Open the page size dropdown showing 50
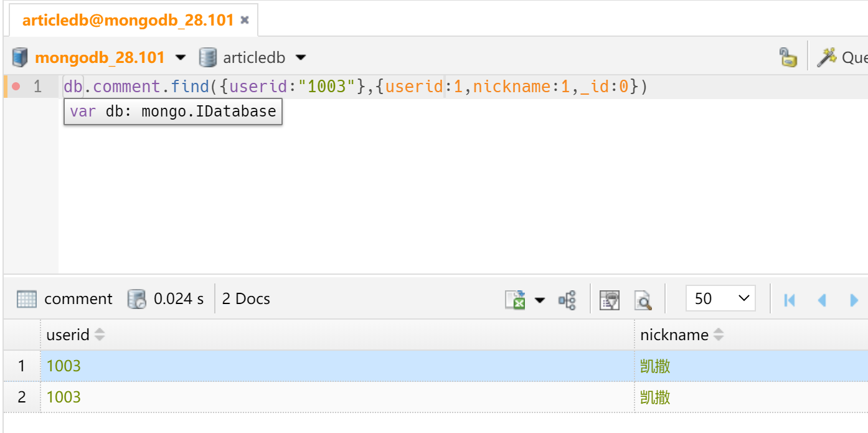Image resolution: width=868 pixels, height=433 pixels. (x=720, y=298)
